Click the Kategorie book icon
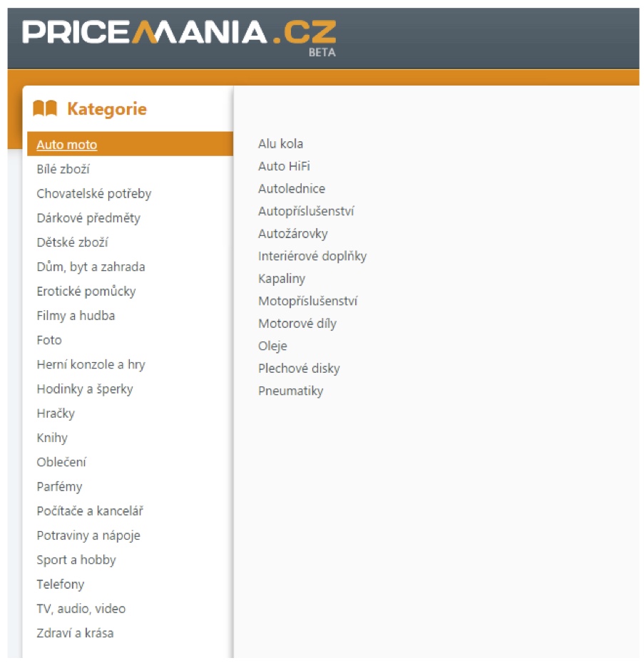 45,108
